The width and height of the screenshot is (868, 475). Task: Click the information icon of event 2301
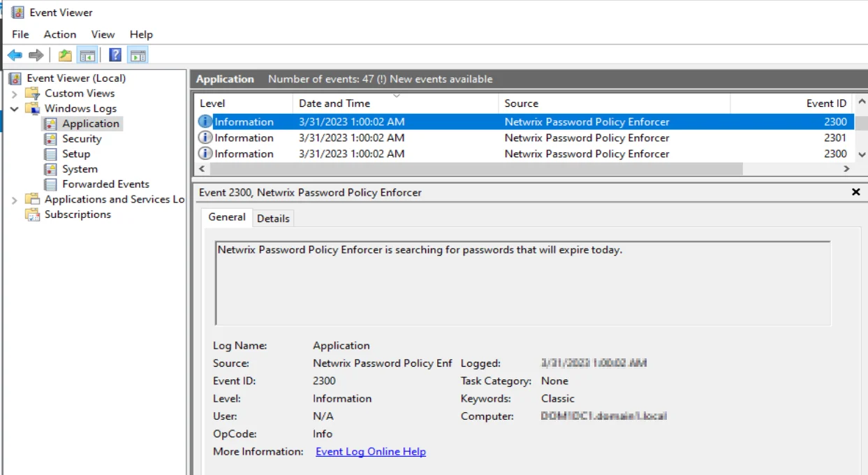205,138
